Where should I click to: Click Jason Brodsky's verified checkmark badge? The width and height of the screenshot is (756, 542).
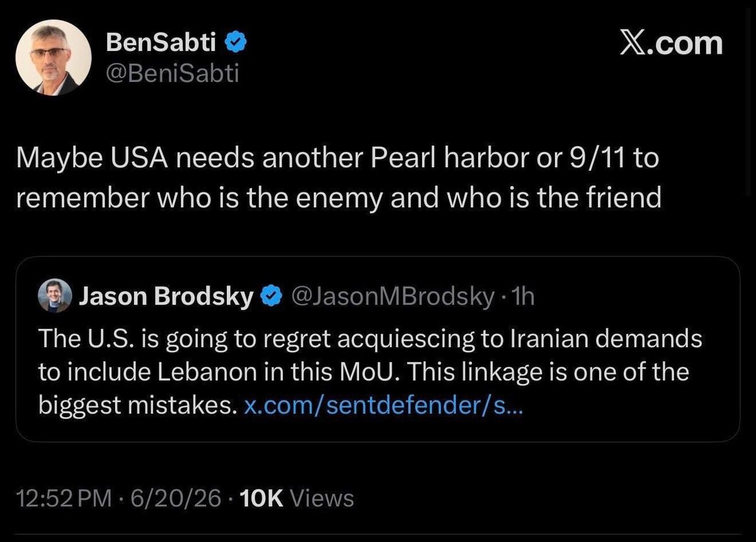point(271,296)
